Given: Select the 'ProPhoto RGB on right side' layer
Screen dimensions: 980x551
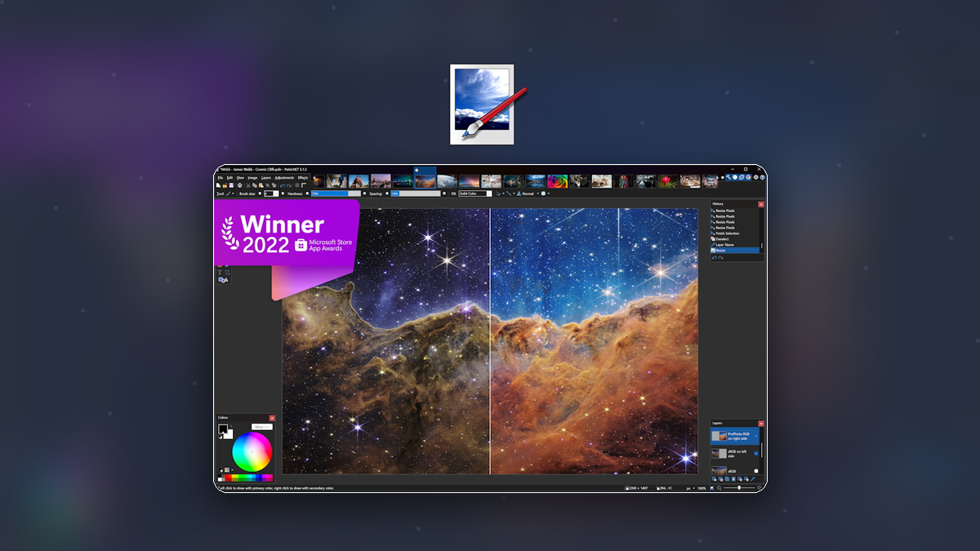Looking at the screenshot, I should [x=735, y=436].
